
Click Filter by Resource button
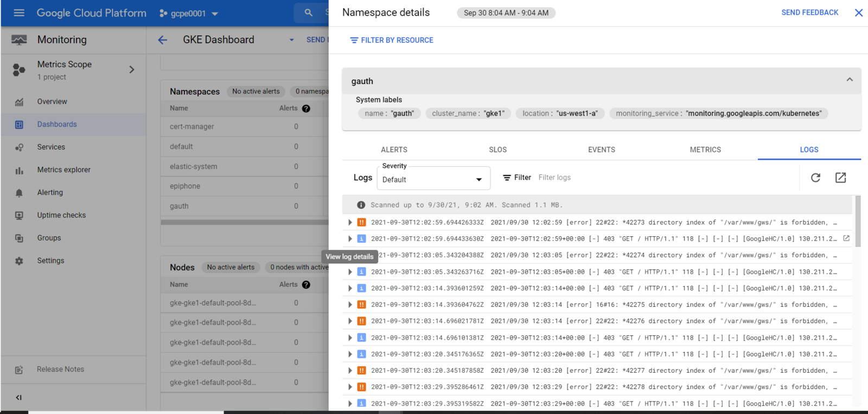[x=392, y=40]
